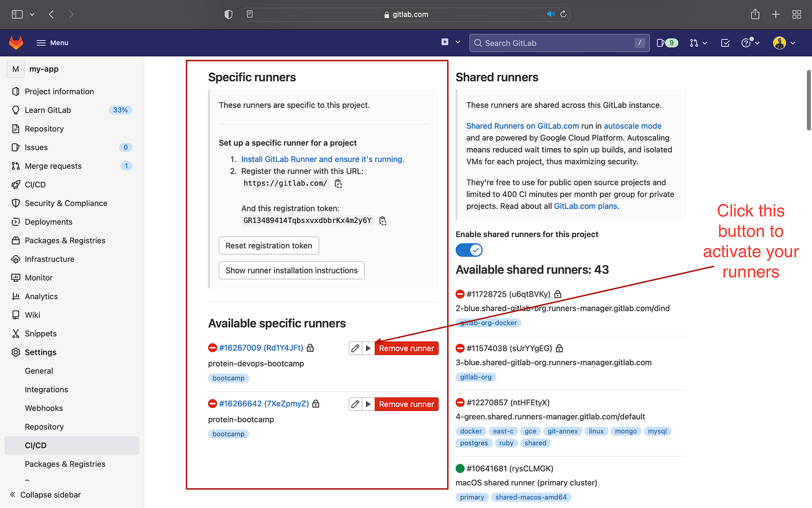
Task: Click the lock icon beside runner #16267009
Action: 310,347
